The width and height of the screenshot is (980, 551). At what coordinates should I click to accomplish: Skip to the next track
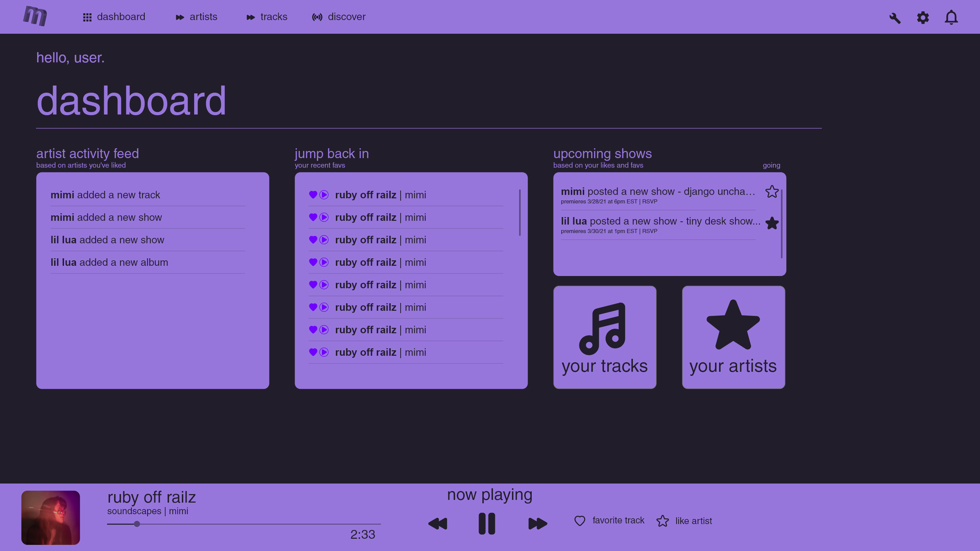pyautogui.click(x=538, y=524)
